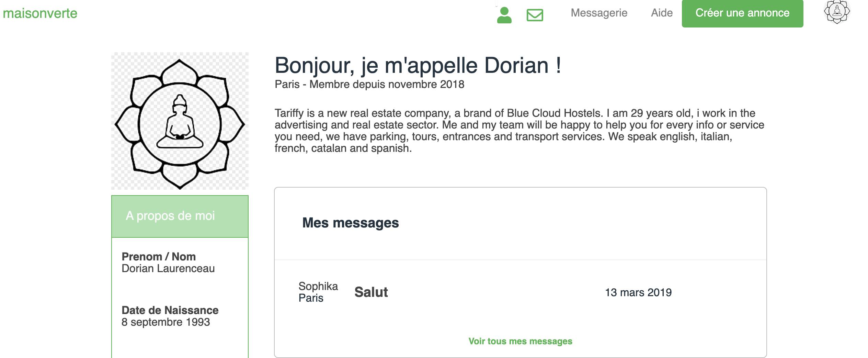This screenshot has width=868, height=358.
Task: Open Voir tous mes messages link
Action: (x=520, y=341)
